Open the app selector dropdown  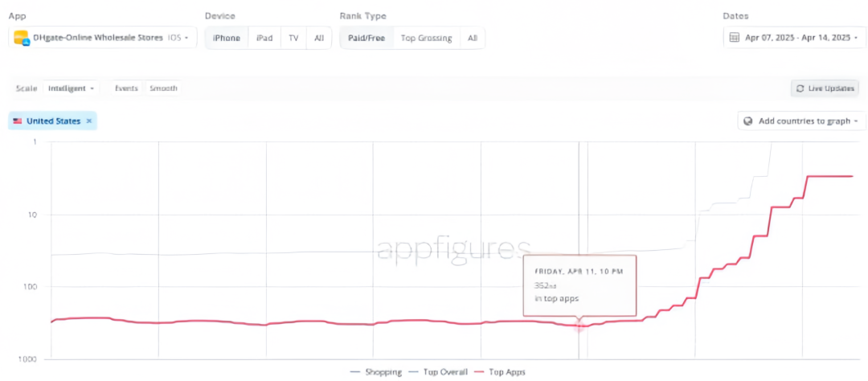(186, 38)
